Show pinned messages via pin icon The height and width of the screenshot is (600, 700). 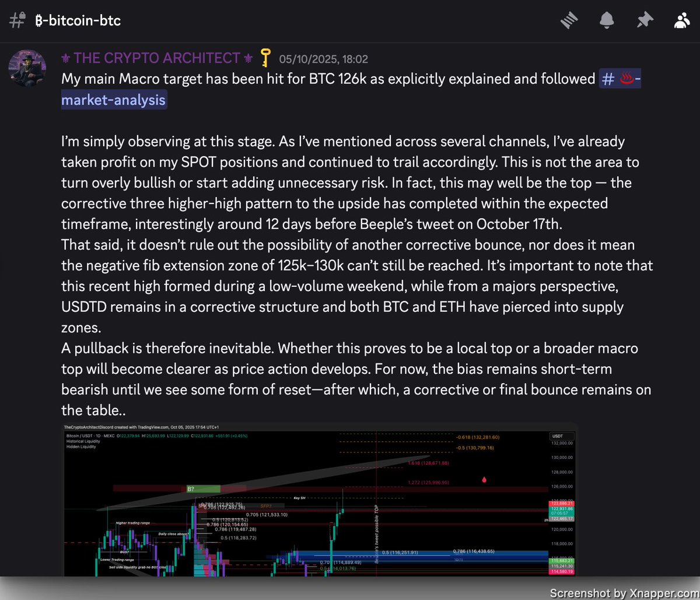[x=644, y=21]
